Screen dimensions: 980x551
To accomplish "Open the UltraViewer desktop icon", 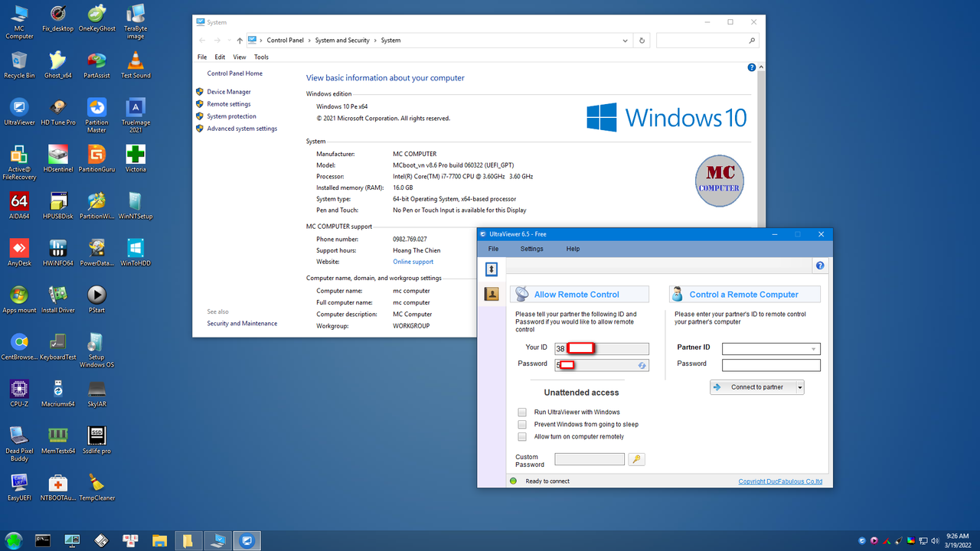I will coord(19,111).
